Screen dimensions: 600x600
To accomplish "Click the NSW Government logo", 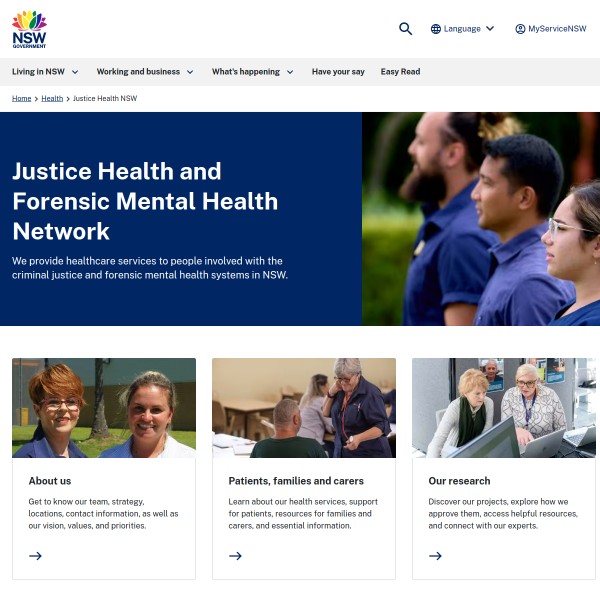I will tap(29, 29).
